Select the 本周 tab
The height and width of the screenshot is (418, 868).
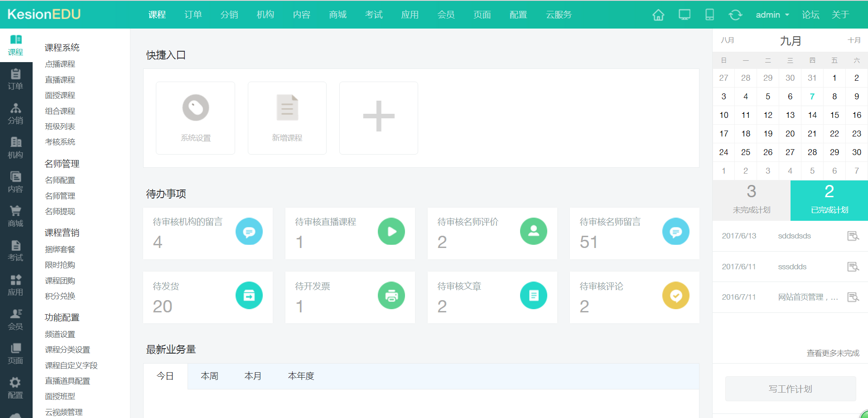click(209, 376)
